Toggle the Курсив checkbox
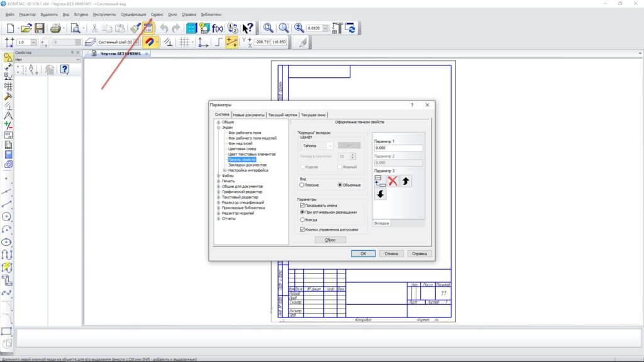Image resolution: width=644 pixels, height=362 pixels. [x=303, y=167]
